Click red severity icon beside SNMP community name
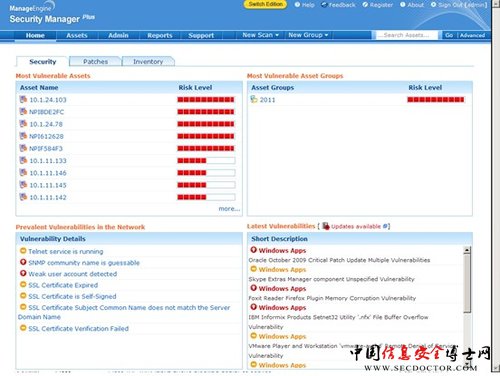The height and width of the screenshot is (376, 500). coord(23,262)
